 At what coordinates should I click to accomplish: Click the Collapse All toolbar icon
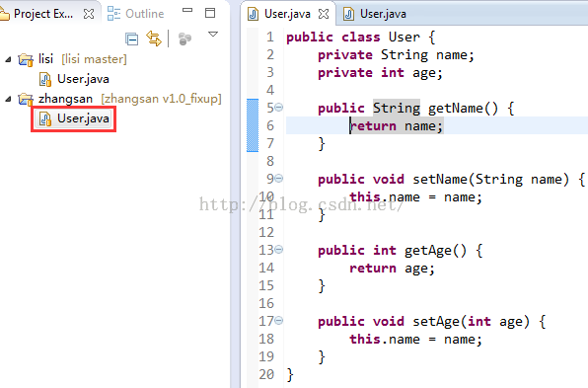point(131,39)
